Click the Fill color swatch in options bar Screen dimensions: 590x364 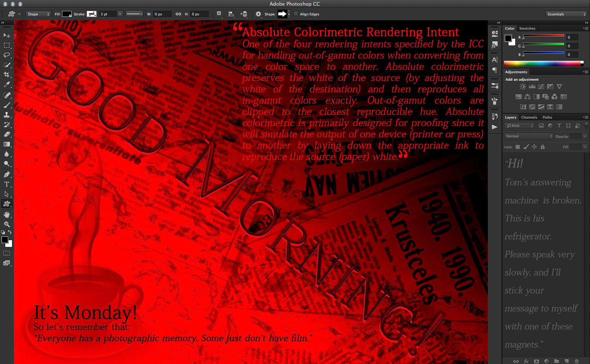coord(67,14)
